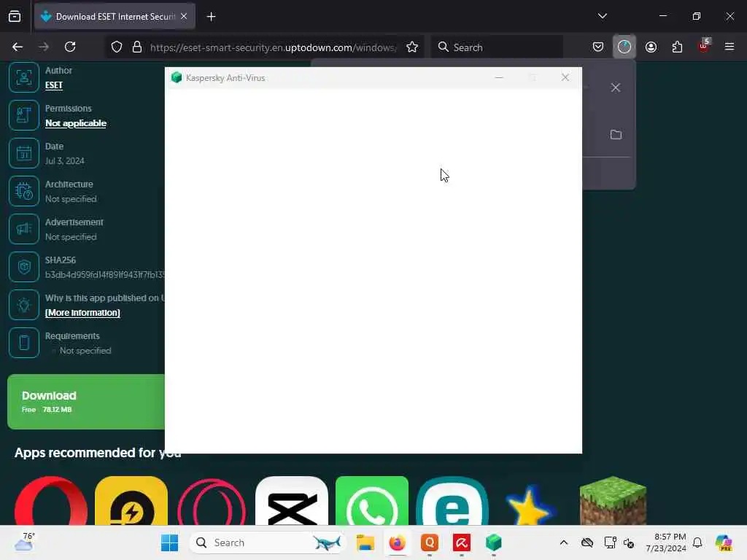Screen dimensions: 747x560
Task: Save page to Pocket
Action: [x=598, y=47]
